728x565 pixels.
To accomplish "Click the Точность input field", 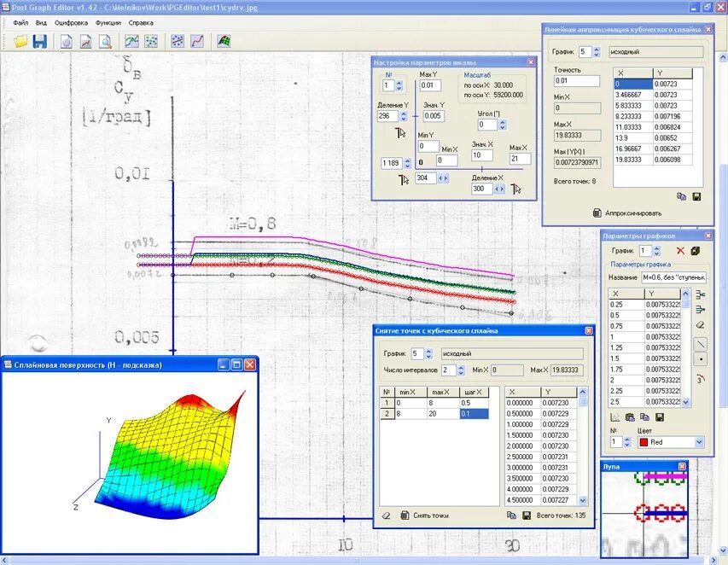I will [x=577, y=81].
